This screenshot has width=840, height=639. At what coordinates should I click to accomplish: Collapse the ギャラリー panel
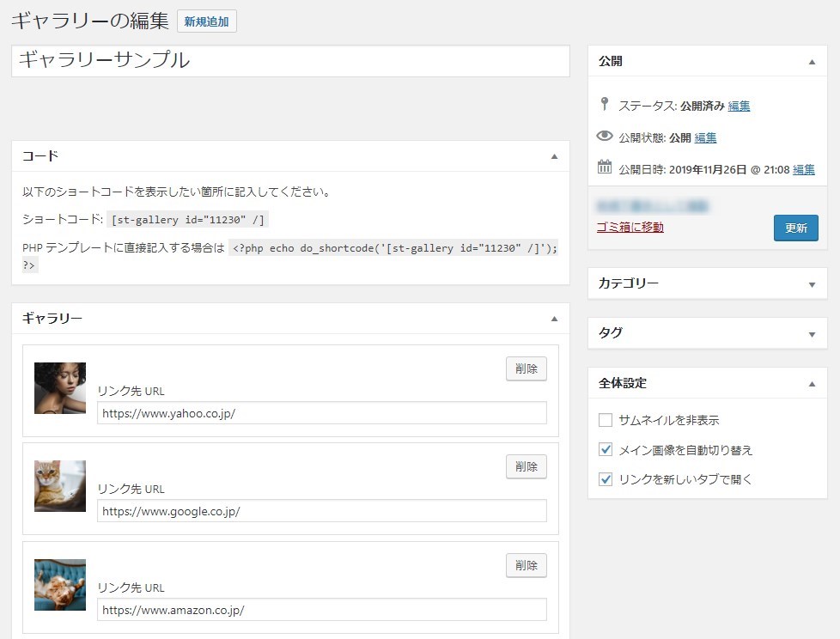(x=554, y=319)
